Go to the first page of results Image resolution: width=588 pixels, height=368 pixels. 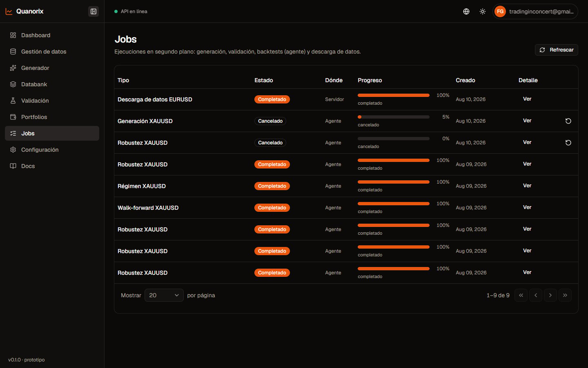521,295
